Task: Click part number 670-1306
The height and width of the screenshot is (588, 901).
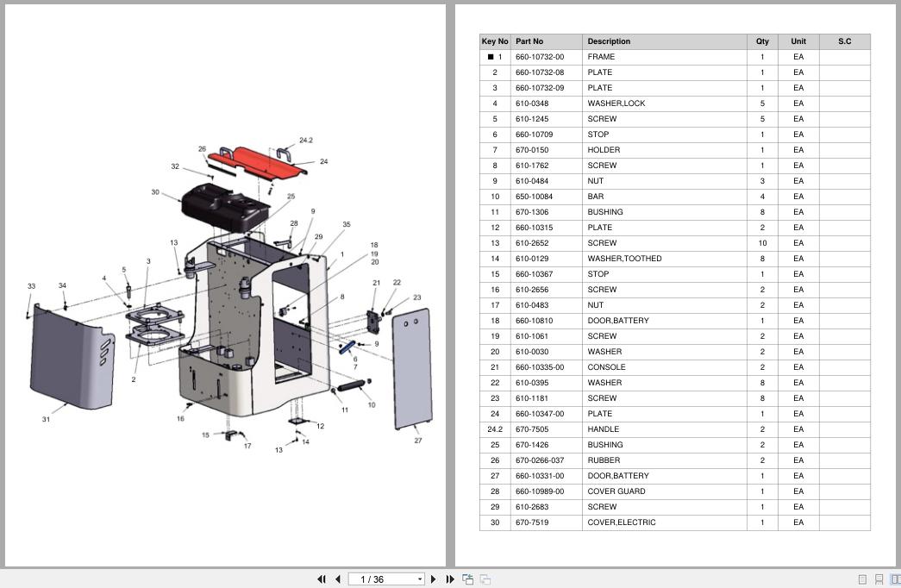Action: tap(532, 212)
